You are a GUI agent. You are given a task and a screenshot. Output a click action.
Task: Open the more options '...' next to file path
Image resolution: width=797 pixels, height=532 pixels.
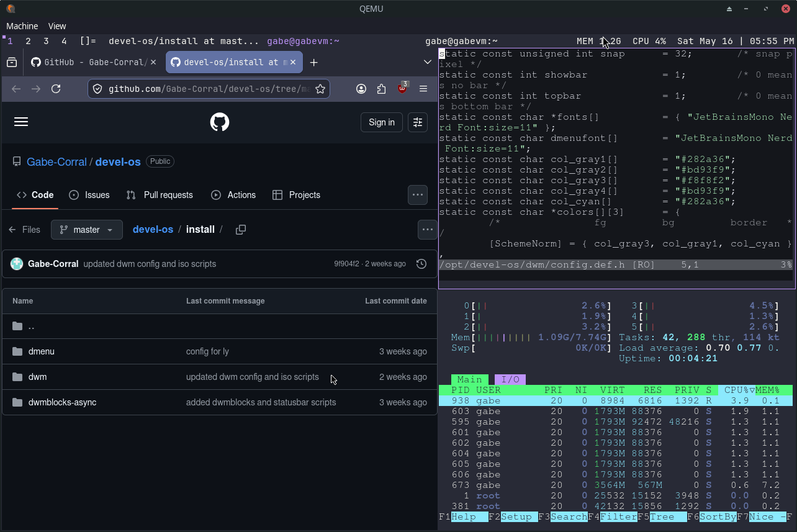click(428, 230)
